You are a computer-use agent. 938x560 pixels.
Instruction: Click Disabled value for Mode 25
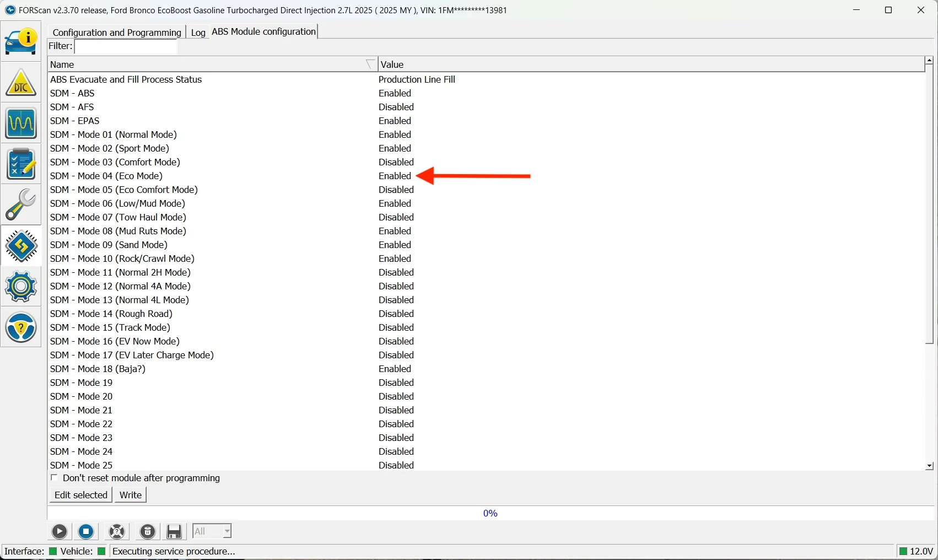click(x=396, y=465)
